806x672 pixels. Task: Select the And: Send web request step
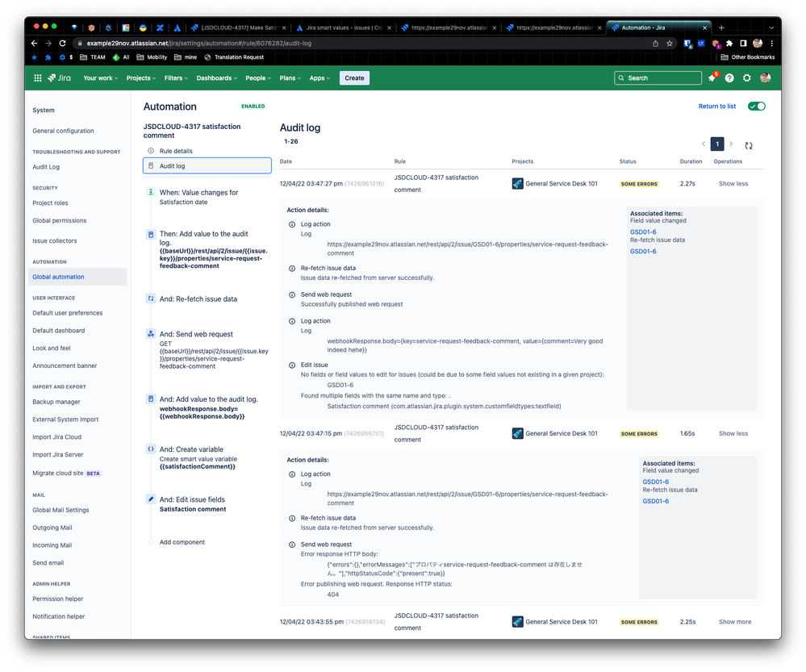click(x=207, y=349)
